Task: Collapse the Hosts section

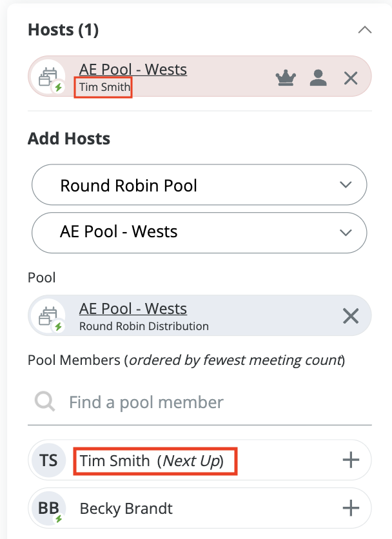Action: pos(365,30)
